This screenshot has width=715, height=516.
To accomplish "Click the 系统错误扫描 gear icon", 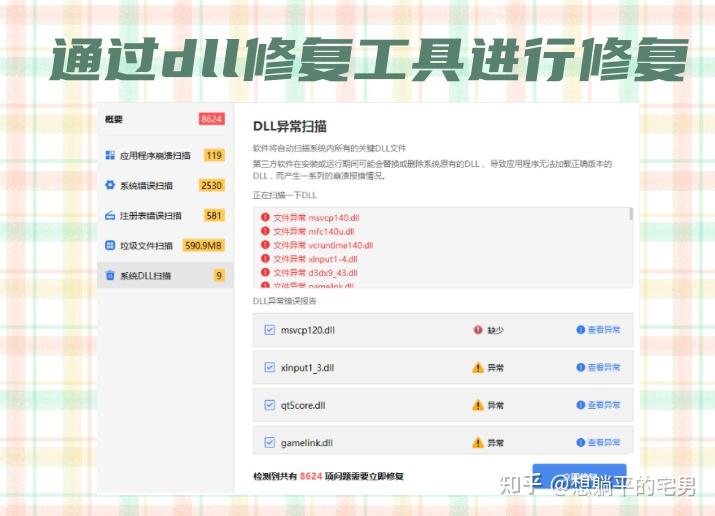I will coord(110,185).
